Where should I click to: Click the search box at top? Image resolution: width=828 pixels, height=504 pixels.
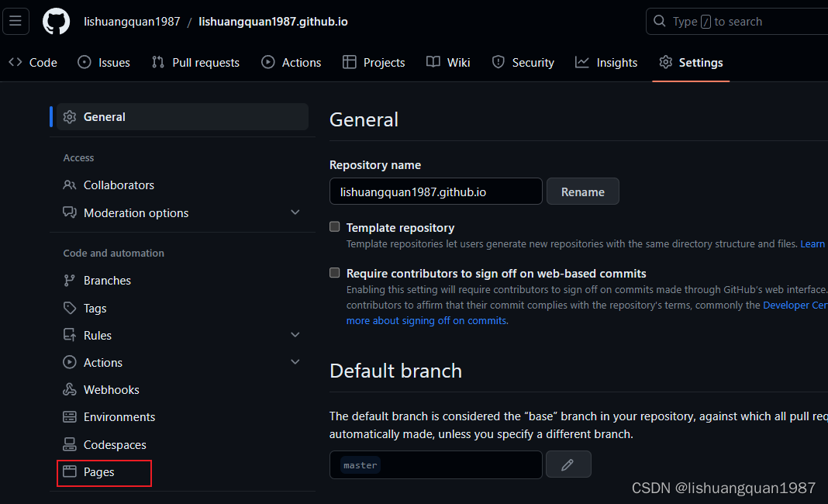tap(737, 22)
